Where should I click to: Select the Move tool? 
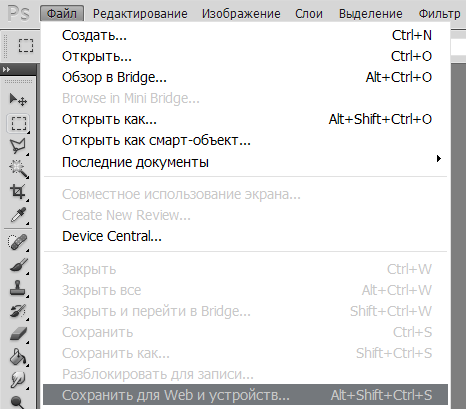click(18, 99)
